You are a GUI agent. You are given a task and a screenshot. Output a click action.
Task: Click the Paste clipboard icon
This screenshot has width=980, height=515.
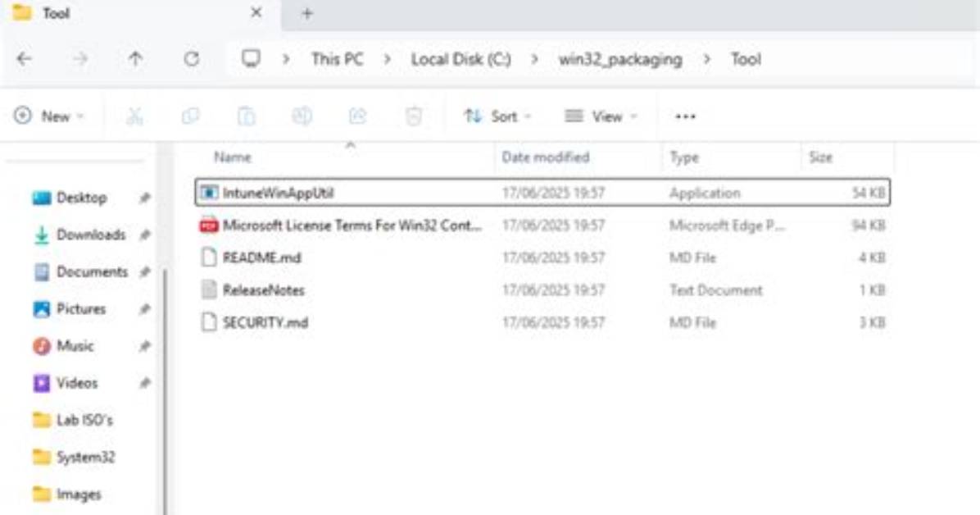coord(247,116)
